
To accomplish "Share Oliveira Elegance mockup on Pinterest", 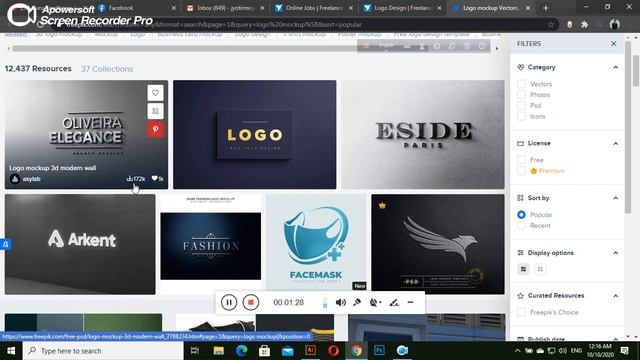I will click(156, 129).
